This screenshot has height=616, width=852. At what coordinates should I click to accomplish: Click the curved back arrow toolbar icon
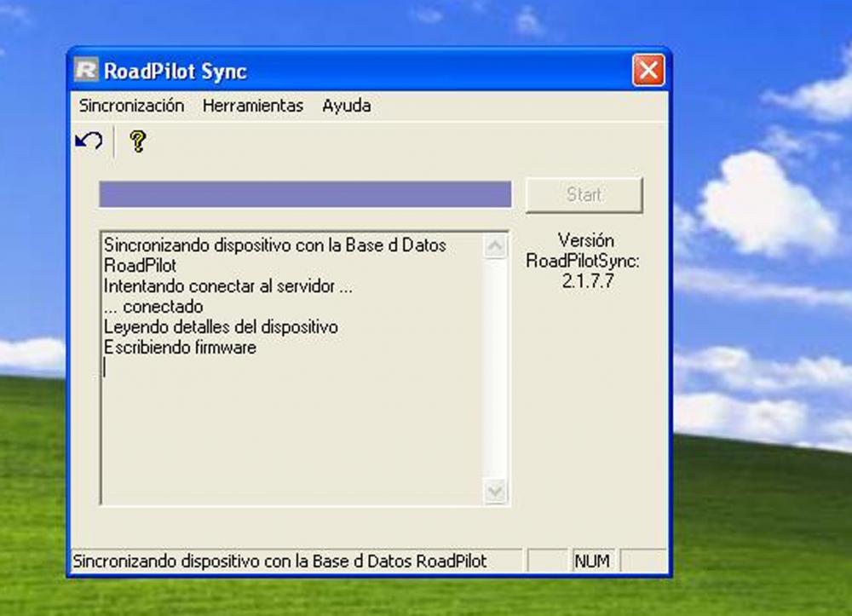tap(89, 141)
